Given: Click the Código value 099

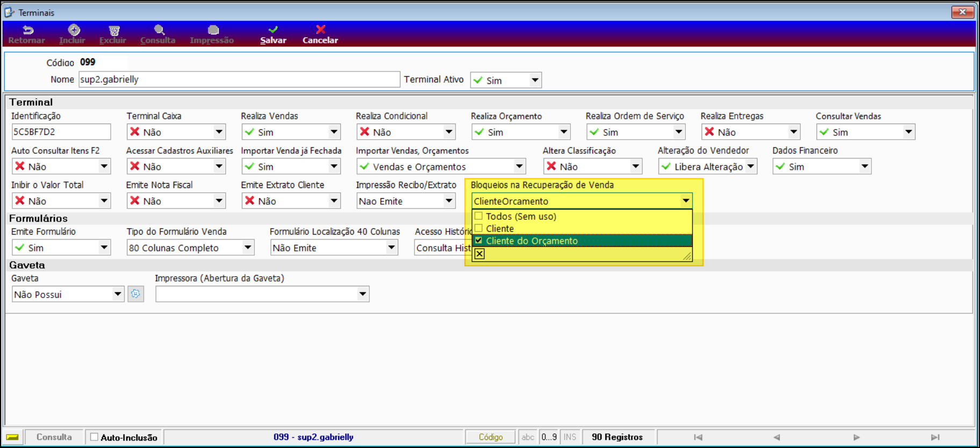Looking at the screenshot, I should coord(88,62).
